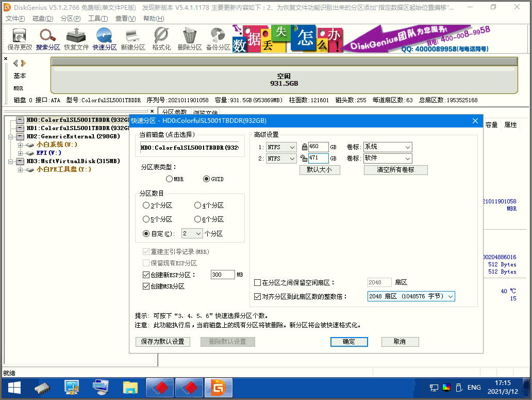Select the 新建分区 (New Partition) toolbar icon
This screenshot has height=400, width=532.
tap(133, 39)
